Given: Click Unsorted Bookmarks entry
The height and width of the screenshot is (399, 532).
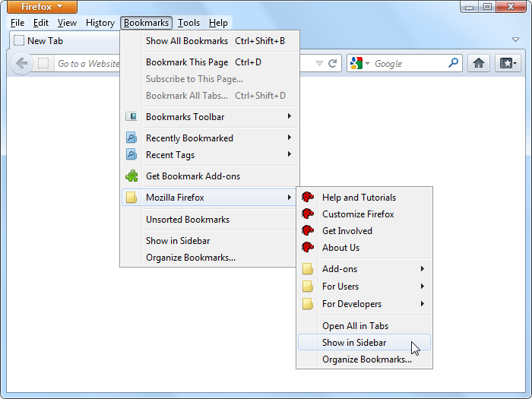Looking at the screenshot, I should coord(188,220).
